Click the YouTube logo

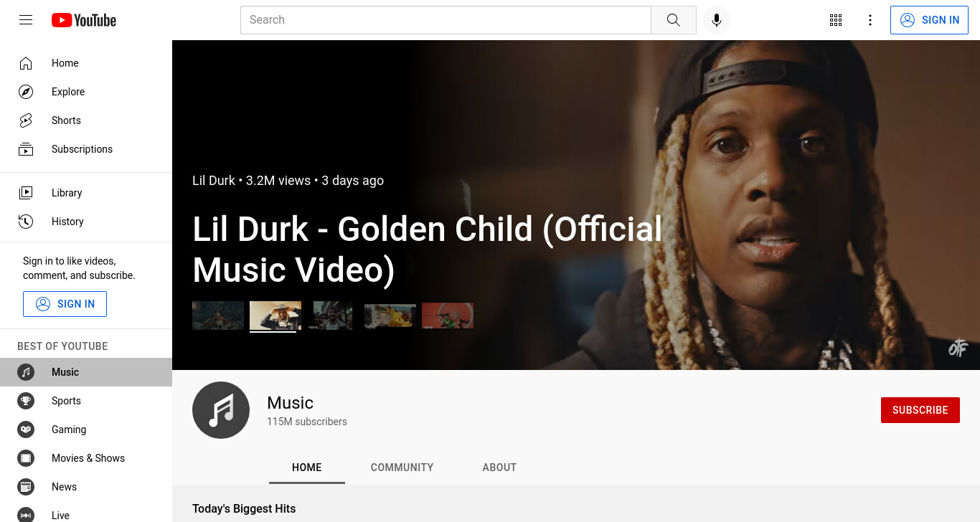pyautogui.click(x=84, y=20)
